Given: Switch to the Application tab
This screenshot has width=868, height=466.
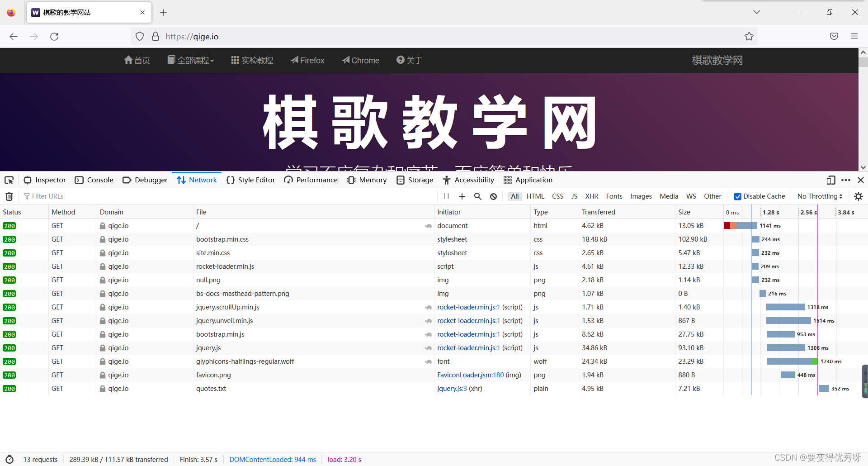Looking at the screenshot, I should point(528,180).
